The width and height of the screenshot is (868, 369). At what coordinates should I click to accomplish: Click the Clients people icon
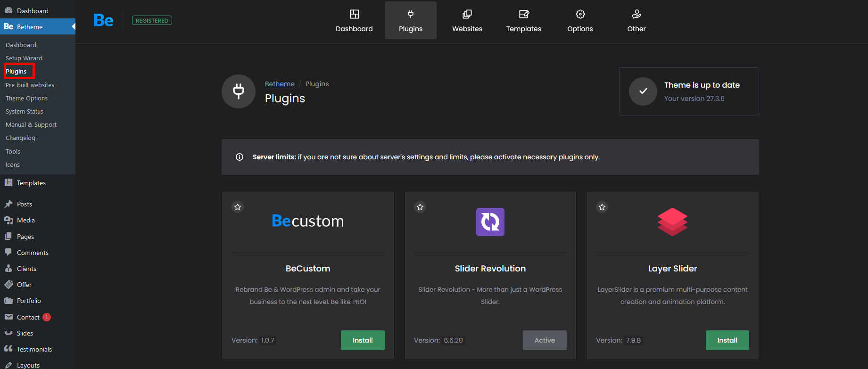pos(8,268)
